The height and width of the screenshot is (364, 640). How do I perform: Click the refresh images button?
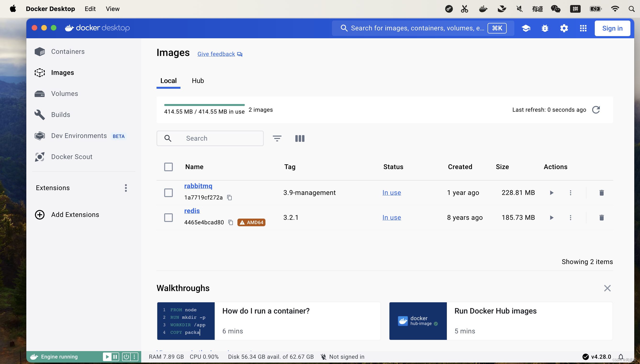596,110
